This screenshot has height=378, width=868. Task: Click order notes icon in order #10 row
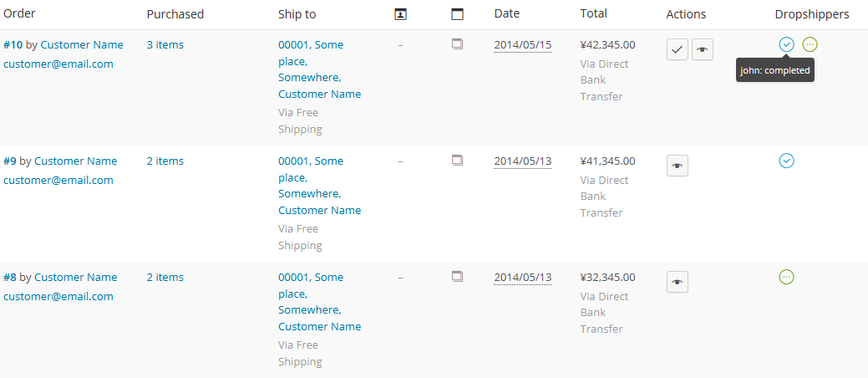tap(457, 44)
